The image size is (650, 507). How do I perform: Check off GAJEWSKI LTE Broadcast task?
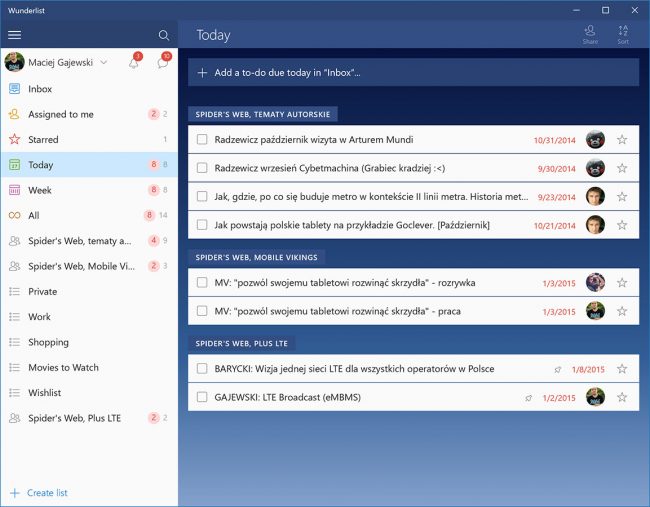(x=202, y=397)
